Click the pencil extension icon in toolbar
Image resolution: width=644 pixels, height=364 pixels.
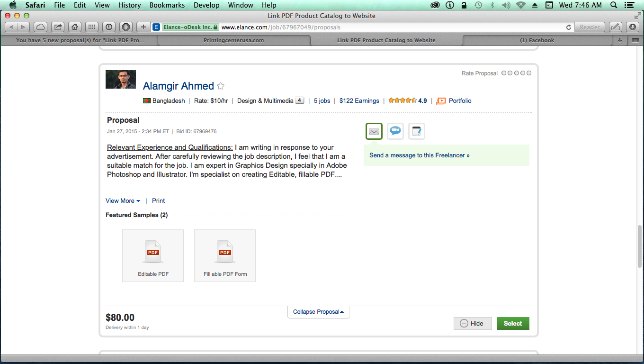pos(616,27)
